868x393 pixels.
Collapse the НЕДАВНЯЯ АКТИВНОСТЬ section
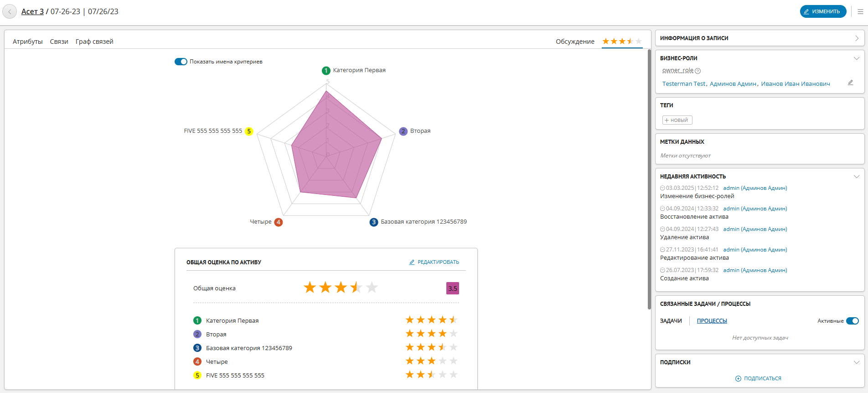(x=857, y=177)
